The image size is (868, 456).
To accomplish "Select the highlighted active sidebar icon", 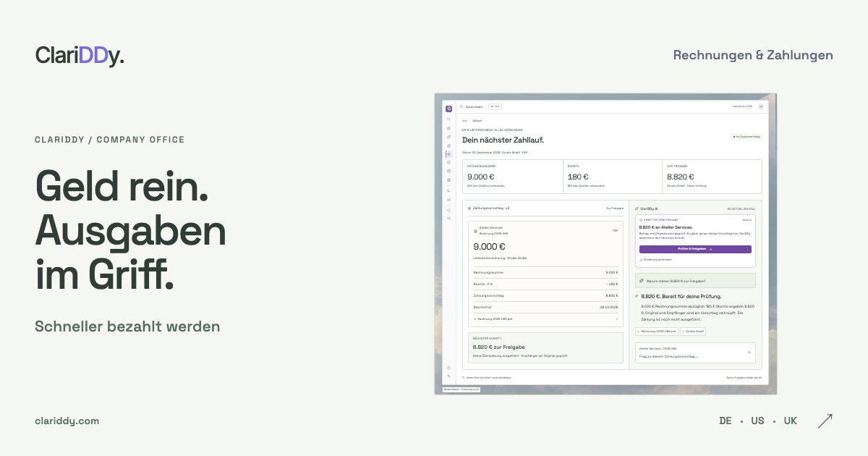I will tap(448, 154).
